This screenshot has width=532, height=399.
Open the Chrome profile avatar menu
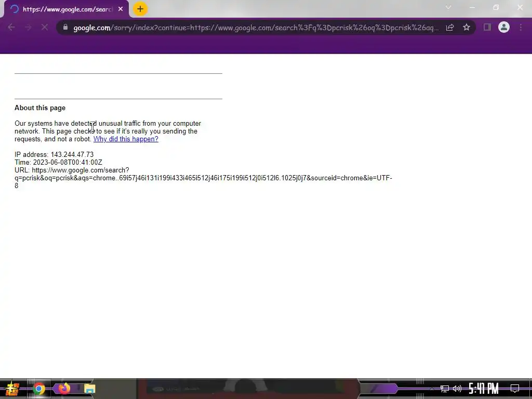tap(504, 27)
